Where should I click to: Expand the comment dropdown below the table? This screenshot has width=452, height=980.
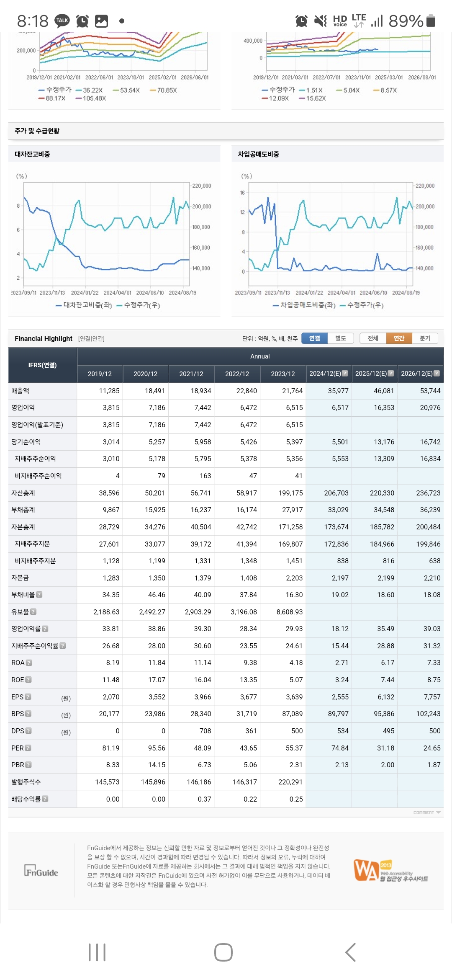pyautogui.click(x=426, y=812)
